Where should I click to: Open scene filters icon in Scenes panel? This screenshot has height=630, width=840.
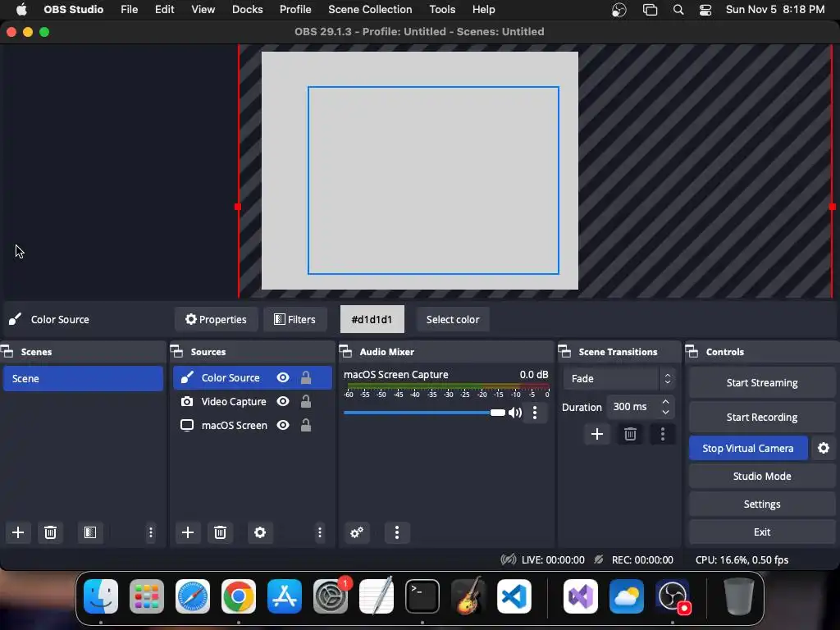pos(90,532)
